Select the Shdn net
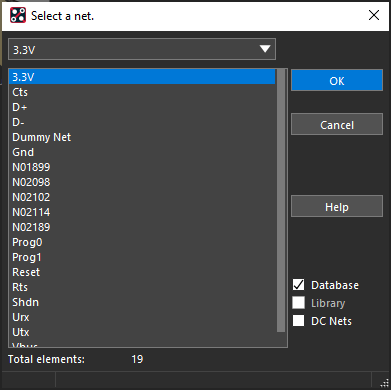Viewport: 391px width, 390px height. (x=142, y=302)
